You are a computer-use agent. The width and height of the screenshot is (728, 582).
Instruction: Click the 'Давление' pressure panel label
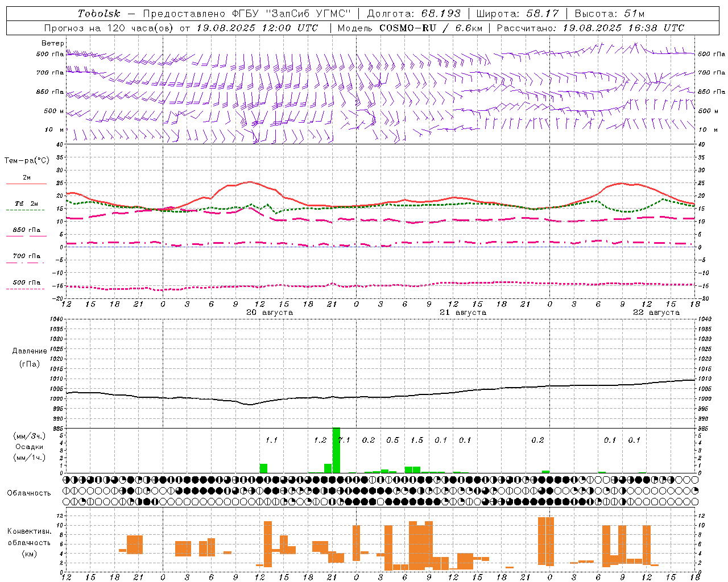click(x=30, y=351)
